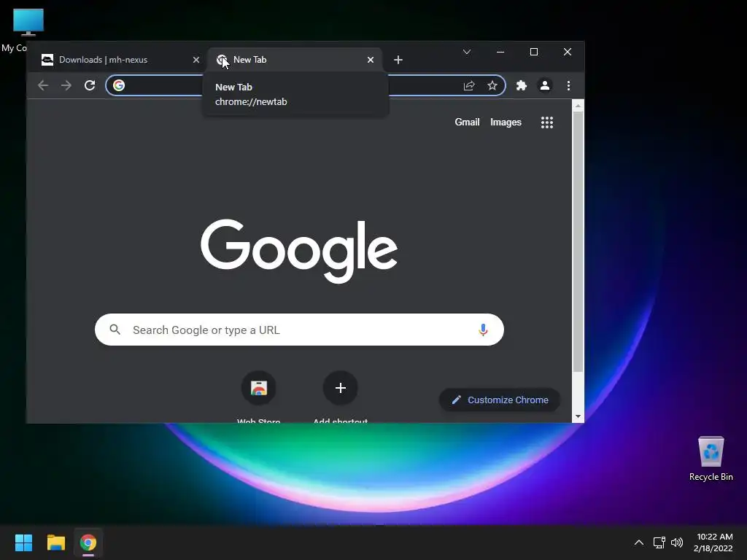Open the volume tray icon
This screenshot has width=747, height=560.
click(x=677, y=542)
